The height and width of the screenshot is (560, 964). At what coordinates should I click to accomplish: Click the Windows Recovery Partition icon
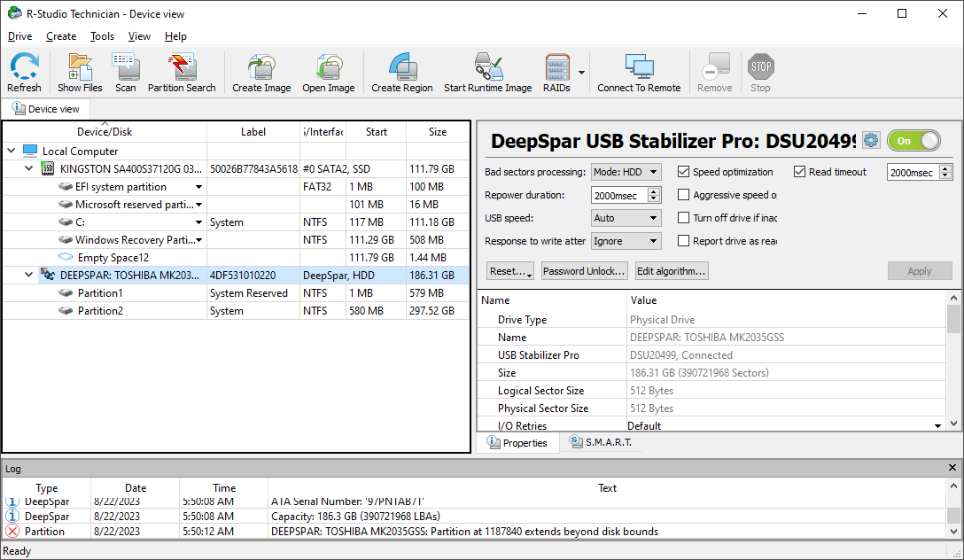(x=66, y=240)
